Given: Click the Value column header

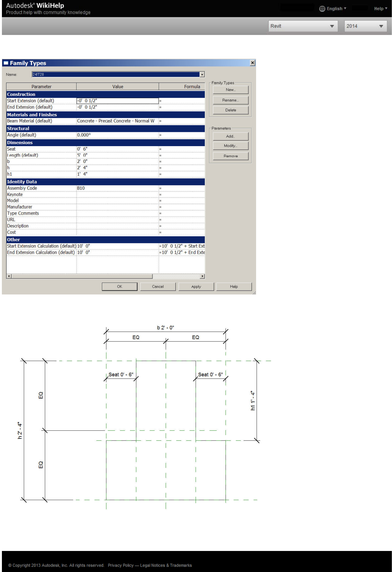Looking at the screenshot, I should pyautogui.click(x=118, y=87).
